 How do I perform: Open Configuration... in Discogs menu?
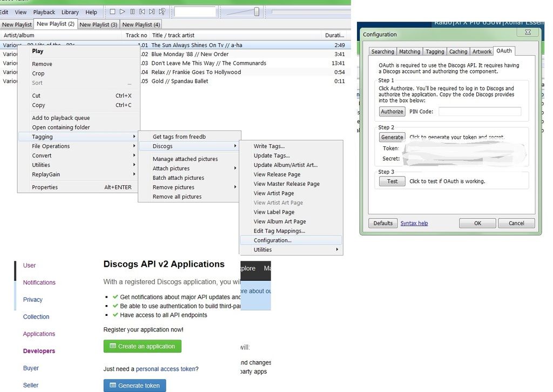point(291,240)
